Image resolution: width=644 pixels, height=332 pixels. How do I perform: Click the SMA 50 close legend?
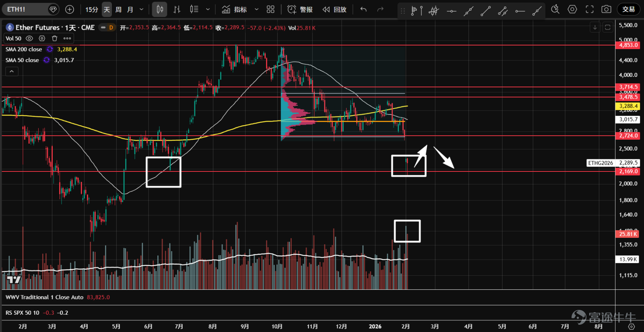pos(22,60)
